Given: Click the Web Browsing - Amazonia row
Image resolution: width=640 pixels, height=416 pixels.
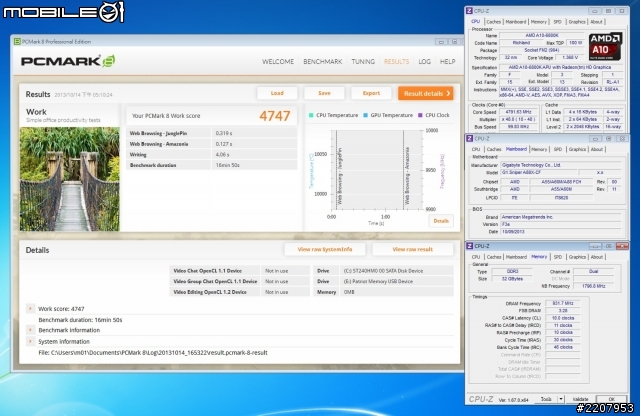Looking at the screenshot, I should 211,144.
